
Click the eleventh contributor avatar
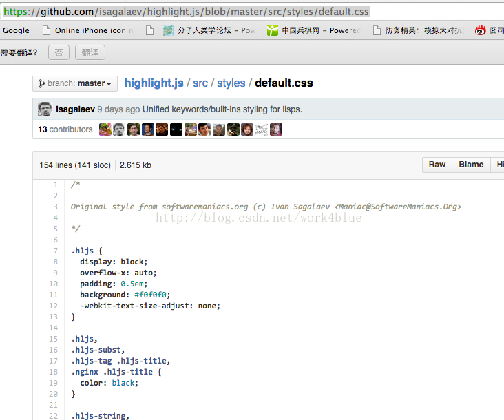247,129
